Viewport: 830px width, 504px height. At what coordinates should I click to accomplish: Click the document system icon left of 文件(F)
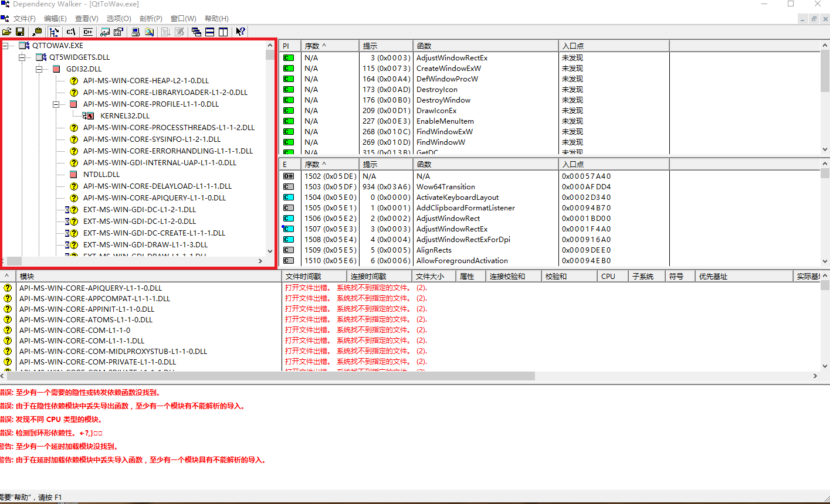[x=5, y=18]
